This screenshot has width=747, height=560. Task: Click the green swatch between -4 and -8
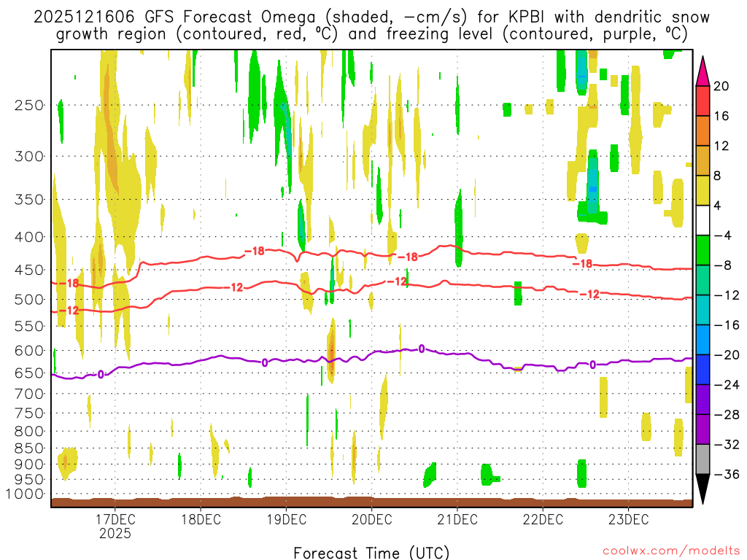coord(703,251)
